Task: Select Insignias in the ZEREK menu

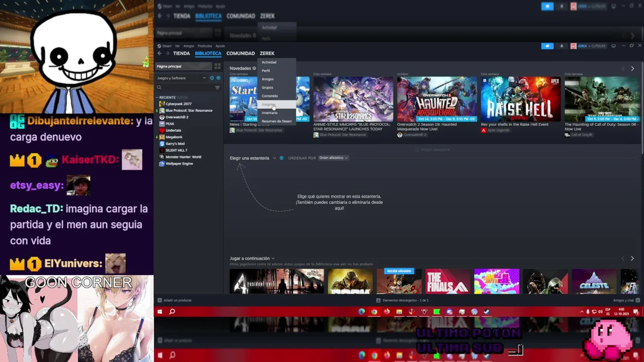Action: (276, 105)
